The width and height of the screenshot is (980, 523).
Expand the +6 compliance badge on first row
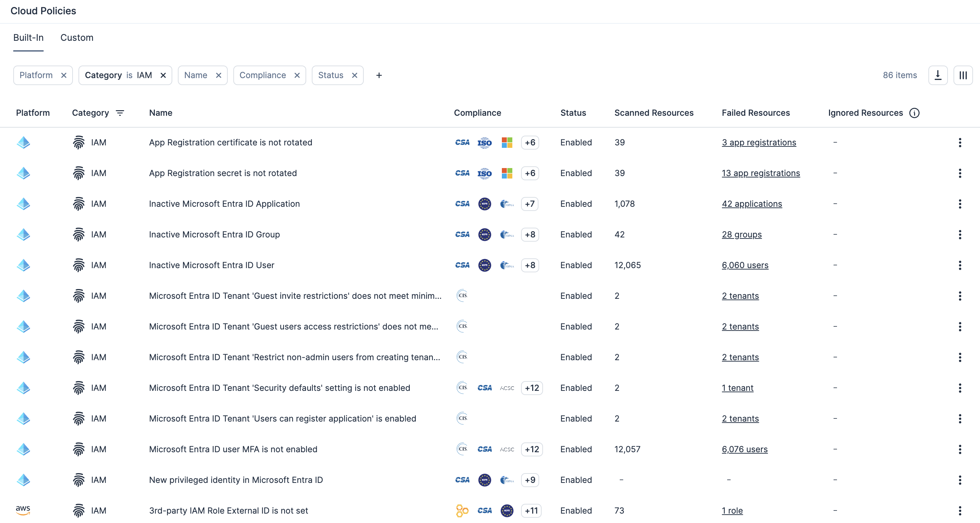coord(530,143)
